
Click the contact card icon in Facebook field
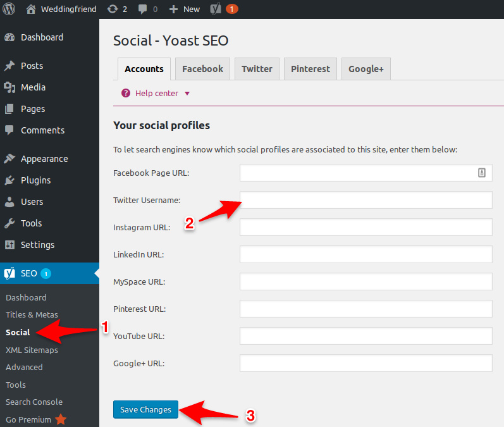[481, 173]
